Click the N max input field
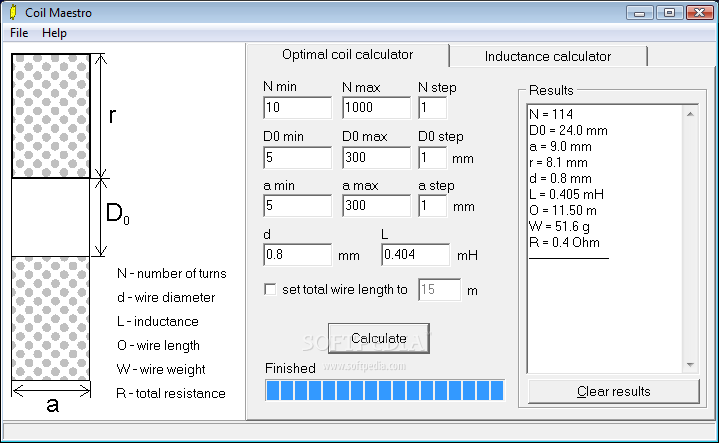The image size is (719, 443). (x=376, y=108)
